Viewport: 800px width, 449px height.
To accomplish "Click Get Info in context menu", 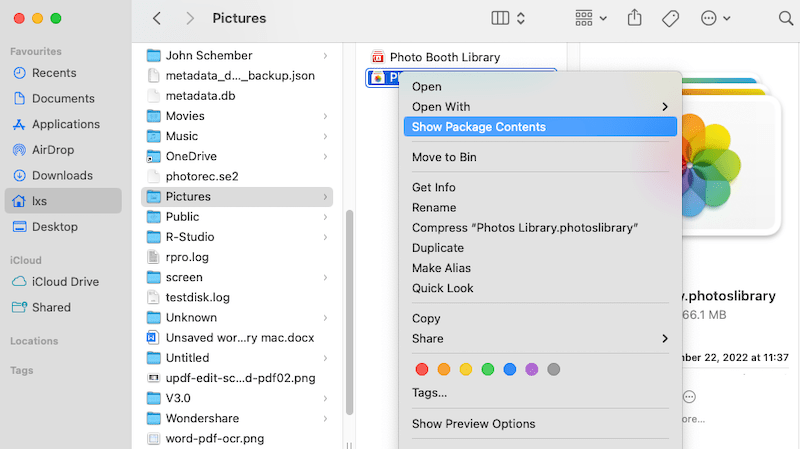I will [433, 187].
